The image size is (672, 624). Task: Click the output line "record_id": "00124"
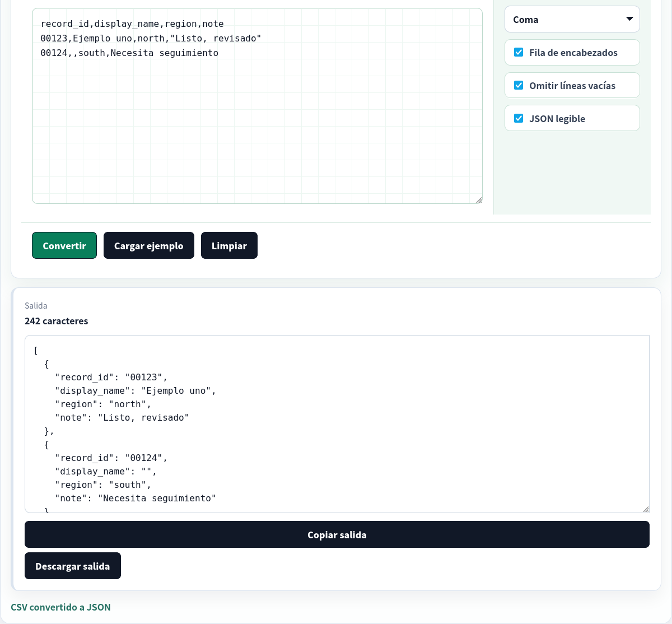click(x=111, y=458)
